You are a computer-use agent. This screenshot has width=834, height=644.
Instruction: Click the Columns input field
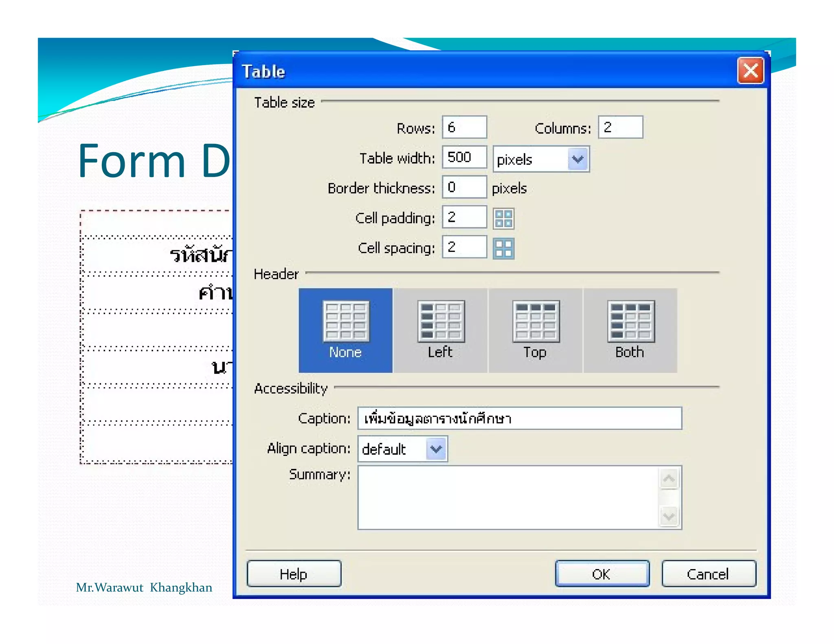621,127
